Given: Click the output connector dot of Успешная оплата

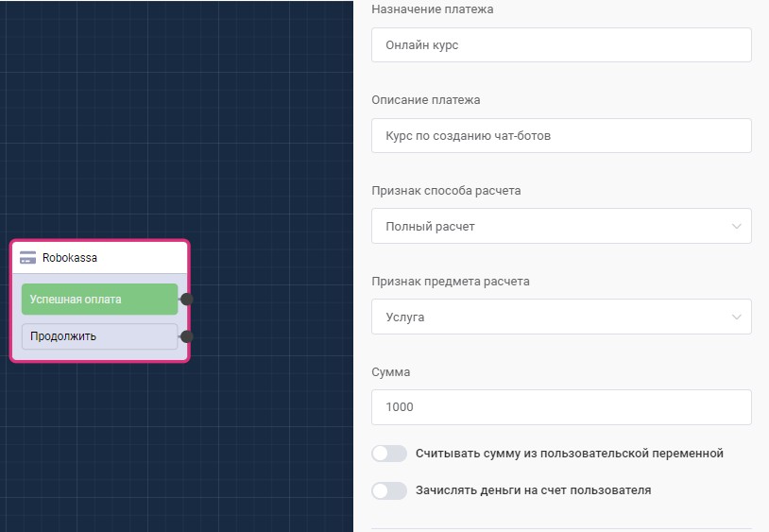Looking at the screenshot, I should 187,300.
